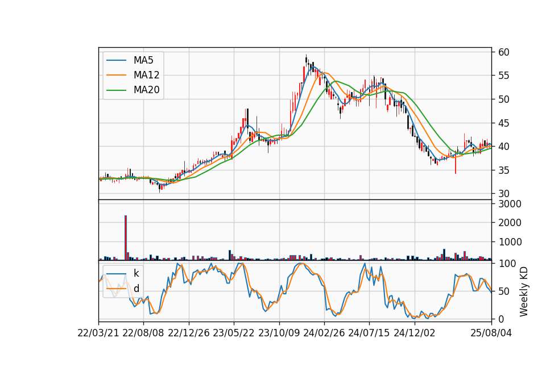546x392 pixels.
Task: Click the tallest volume spike bar
Action: pyautogui.click(x=126, y=237)
